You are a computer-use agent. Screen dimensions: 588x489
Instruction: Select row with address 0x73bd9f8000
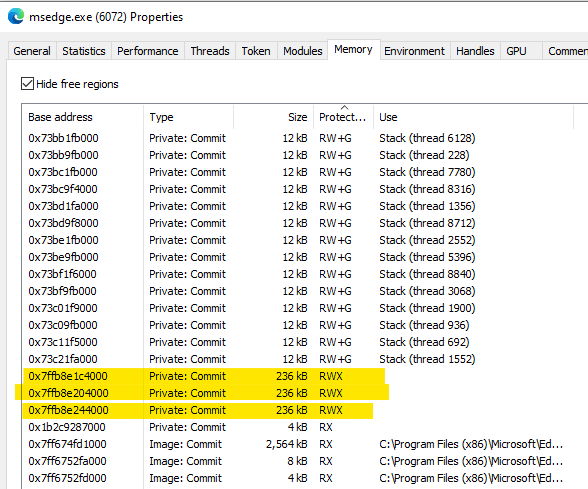(x=304, y=223)
